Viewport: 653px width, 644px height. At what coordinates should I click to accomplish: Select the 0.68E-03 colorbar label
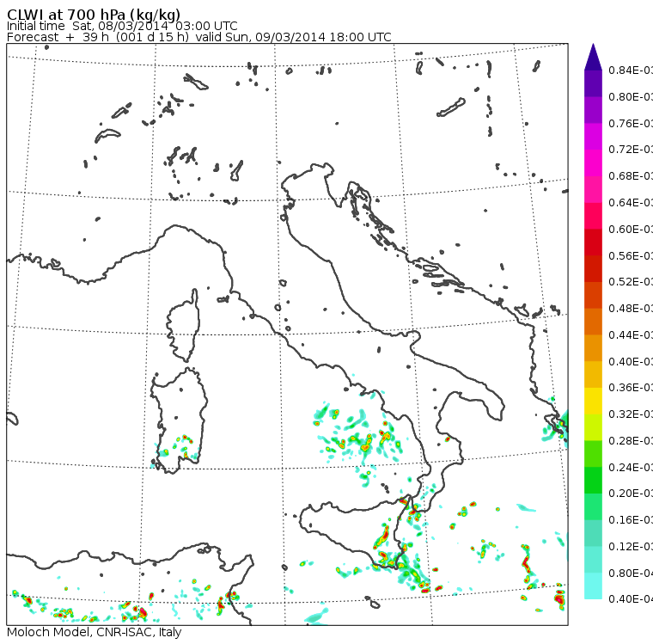[631, 176]
